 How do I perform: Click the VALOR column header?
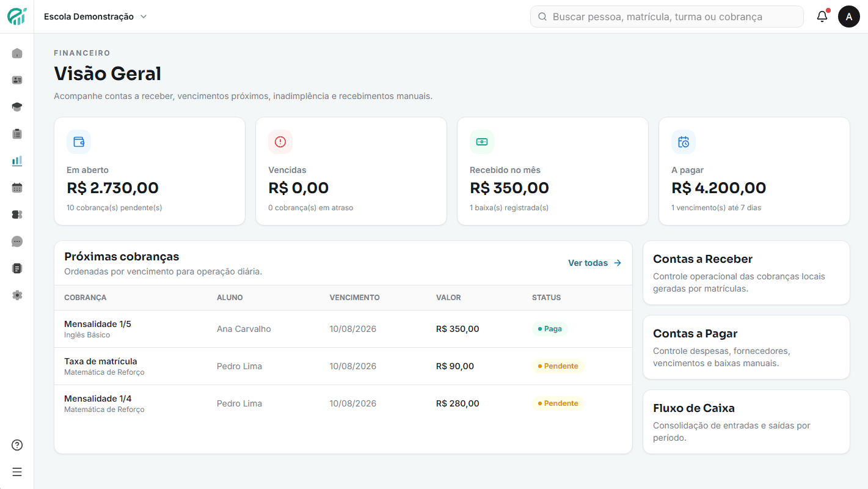click(448, 298)
